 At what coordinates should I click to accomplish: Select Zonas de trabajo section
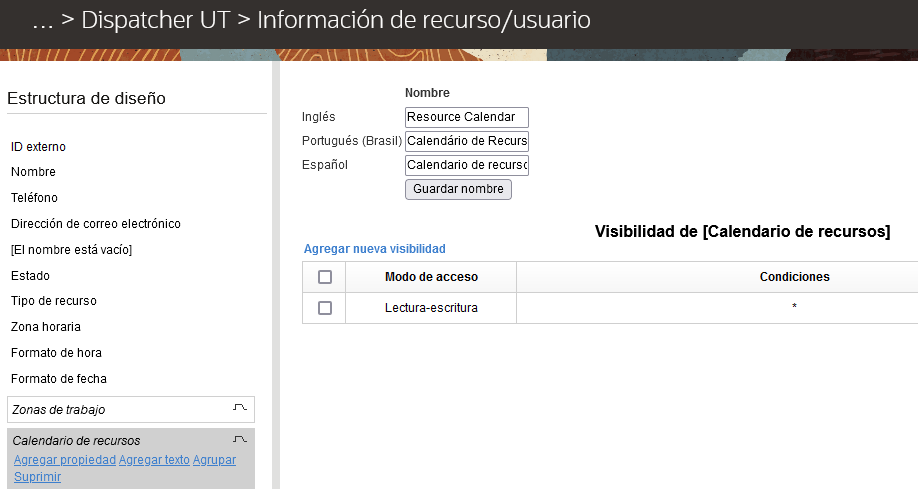[131, 409]
